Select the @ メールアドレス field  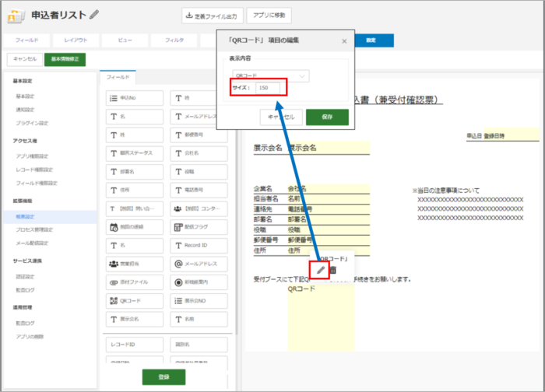tap(199, 264)
